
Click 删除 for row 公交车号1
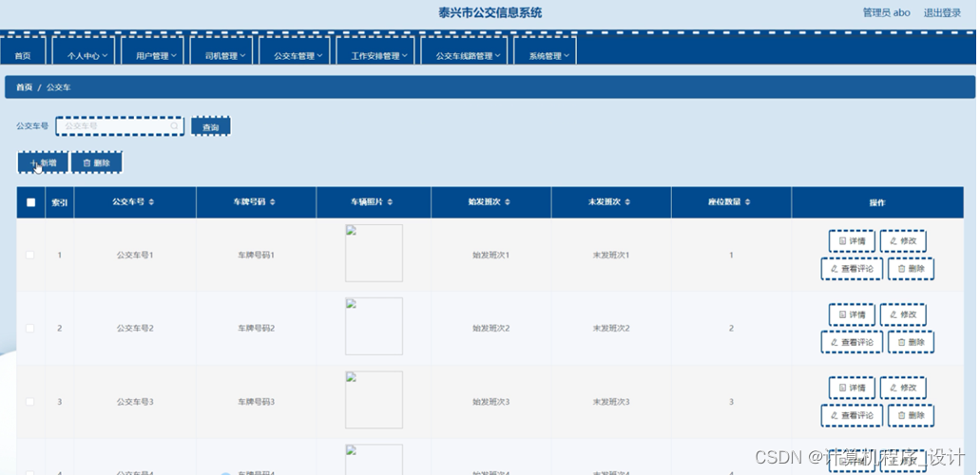(911, 269)
